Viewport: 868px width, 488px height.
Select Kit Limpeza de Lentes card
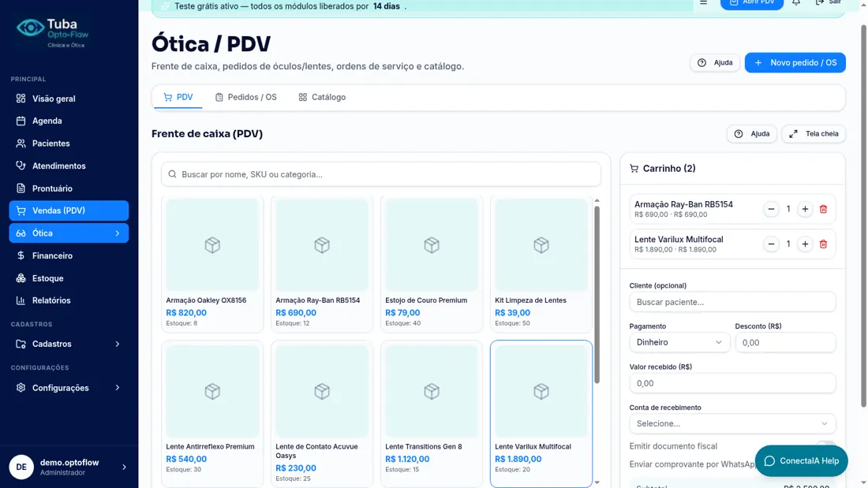541,264
